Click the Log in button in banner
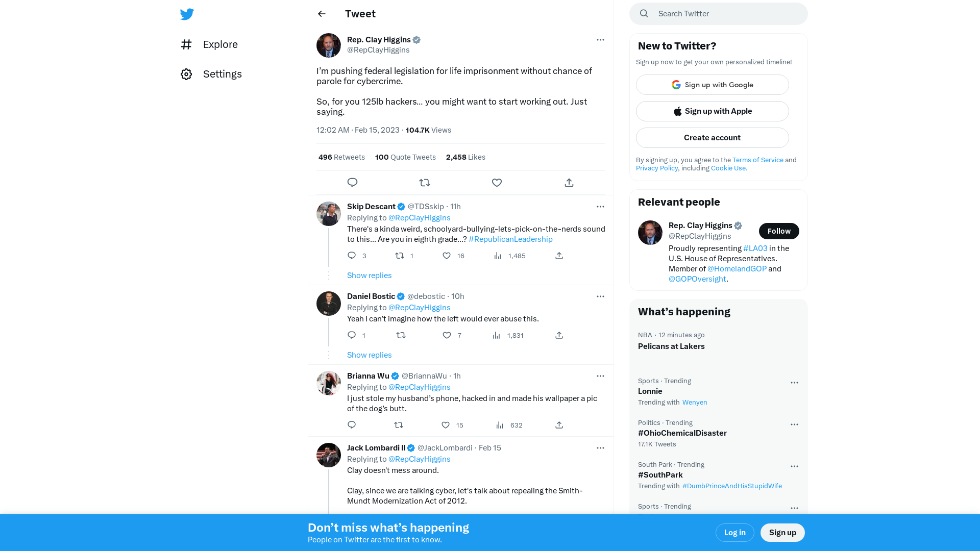 coord(734,532)
